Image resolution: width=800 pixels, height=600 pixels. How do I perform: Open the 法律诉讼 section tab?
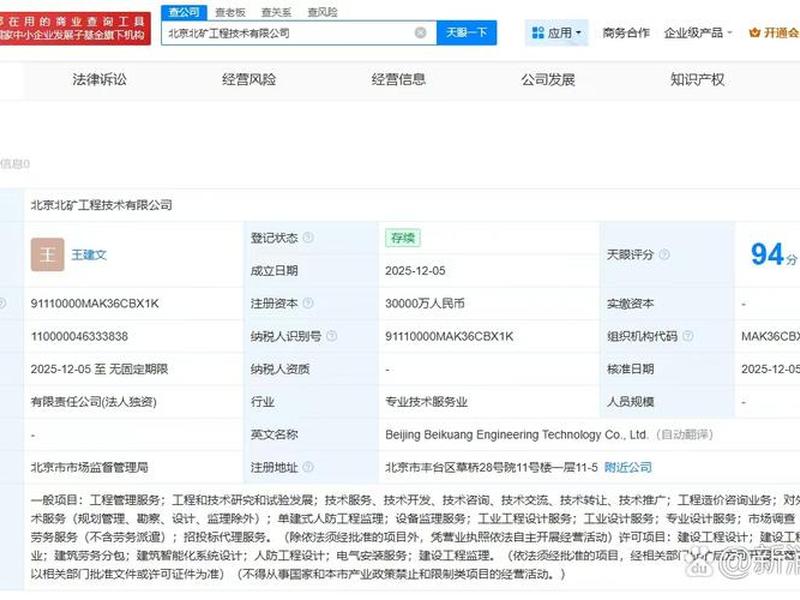click(99, 80)
